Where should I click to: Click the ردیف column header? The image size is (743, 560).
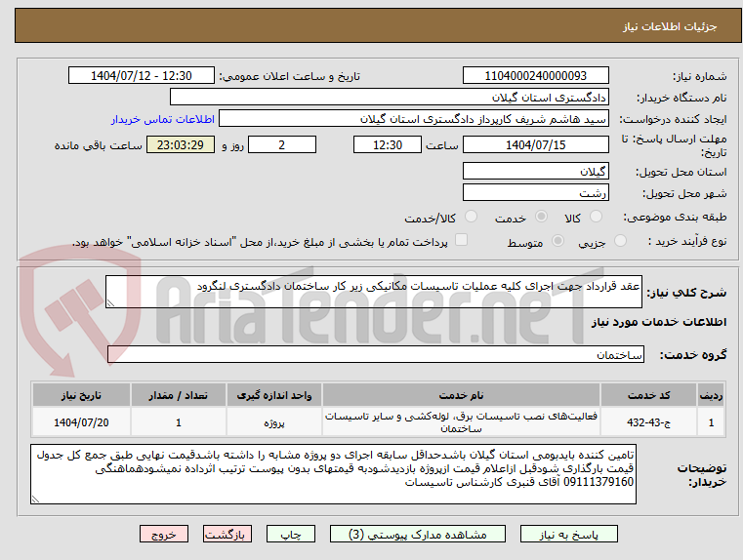711,395
